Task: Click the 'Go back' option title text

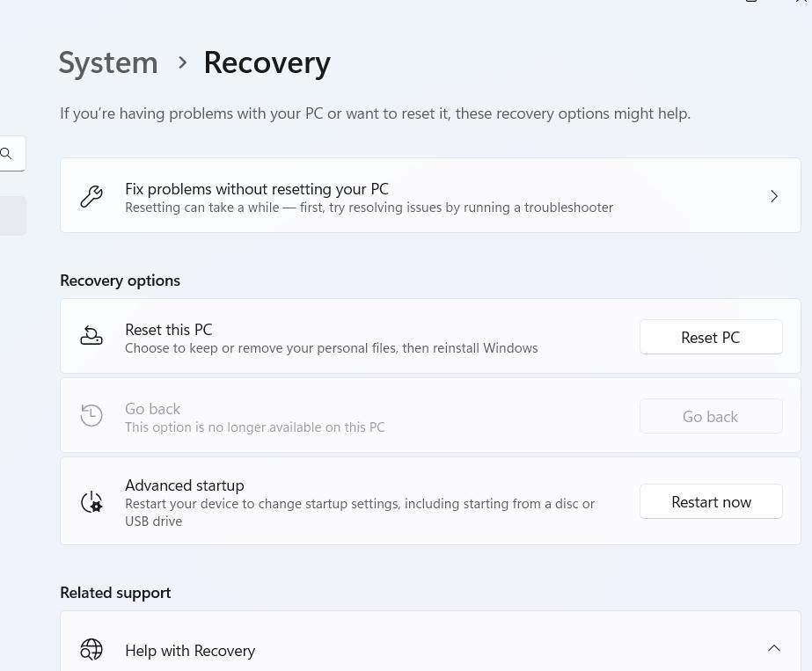Action: pos(153,409)
